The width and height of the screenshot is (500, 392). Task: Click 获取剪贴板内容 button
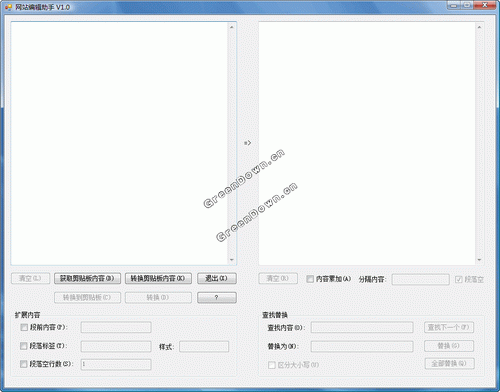(x=87, y=278)
